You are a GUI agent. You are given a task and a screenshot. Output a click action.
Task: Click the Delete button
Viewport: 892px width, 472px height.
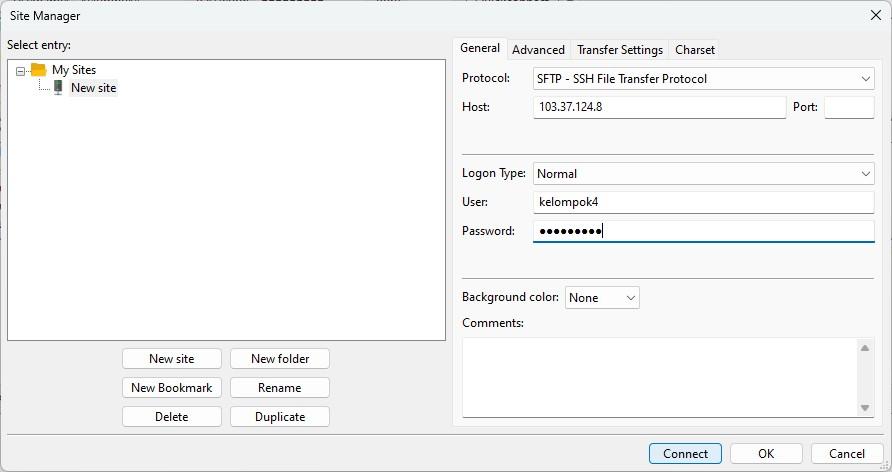pyautogui.click(x=172, y=417)
